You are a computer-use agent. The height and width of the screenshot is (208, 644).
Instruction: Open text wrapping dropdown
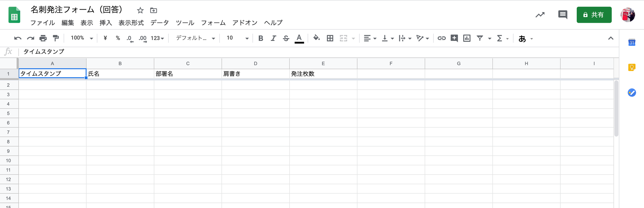(x=405, y=38)
